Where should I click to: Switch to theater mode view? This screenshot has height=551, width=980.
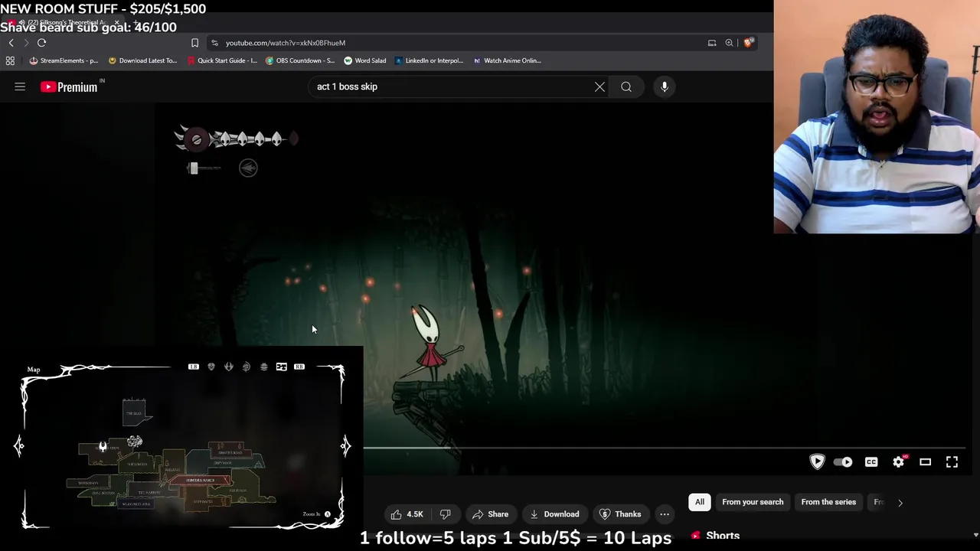coord(926,462)
